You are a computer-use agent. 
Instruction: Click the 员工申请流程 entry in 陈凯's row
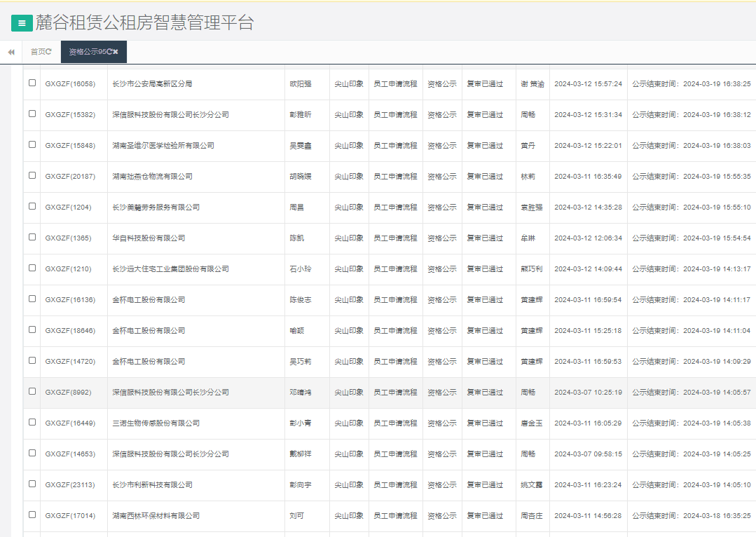pyautogui.click(x=396, y=238)
